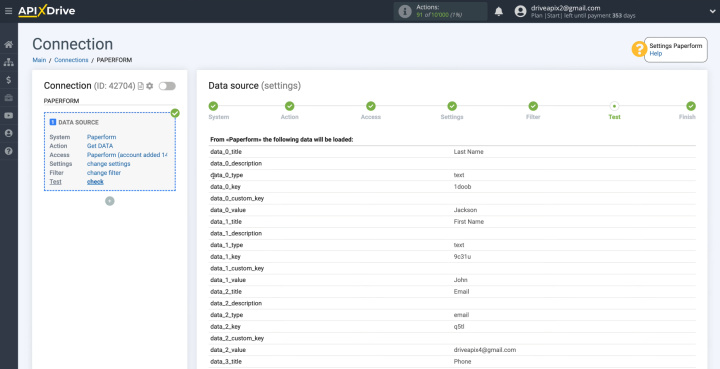720x369 pixels.
Task: Click the 1doob key value
Action: pos(462,187)
